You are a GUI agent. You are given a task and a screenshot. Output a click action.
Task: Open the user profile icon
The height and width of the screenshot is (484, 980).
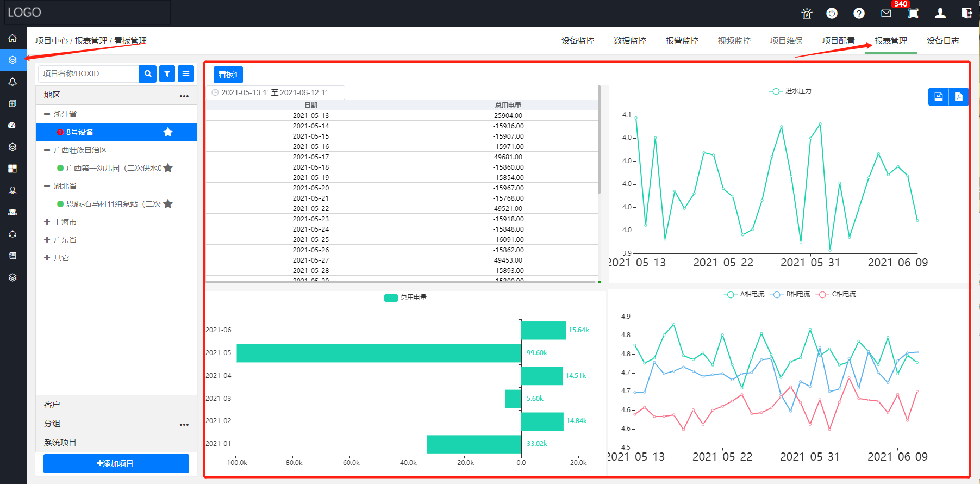(x=940, y=14)
